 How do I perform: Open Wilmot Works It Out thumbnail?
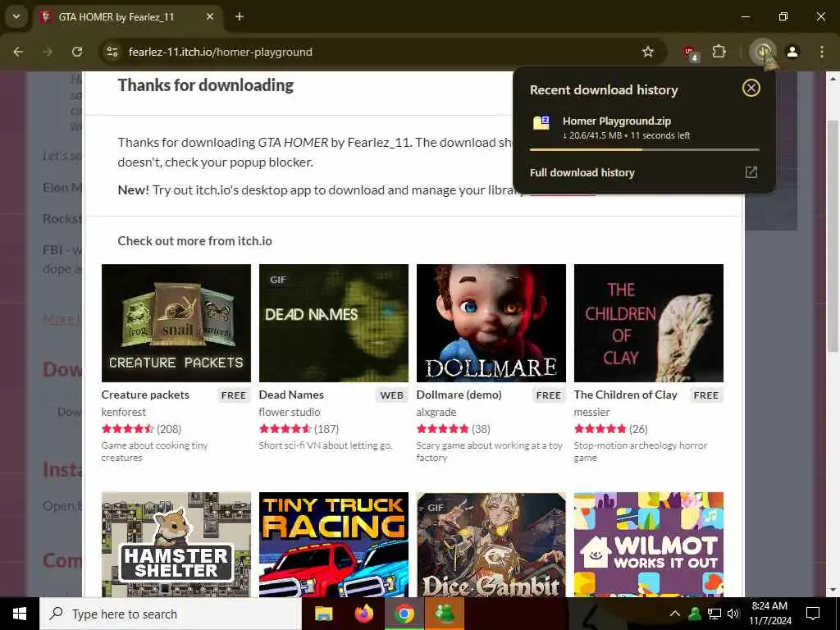coord(649,545)
